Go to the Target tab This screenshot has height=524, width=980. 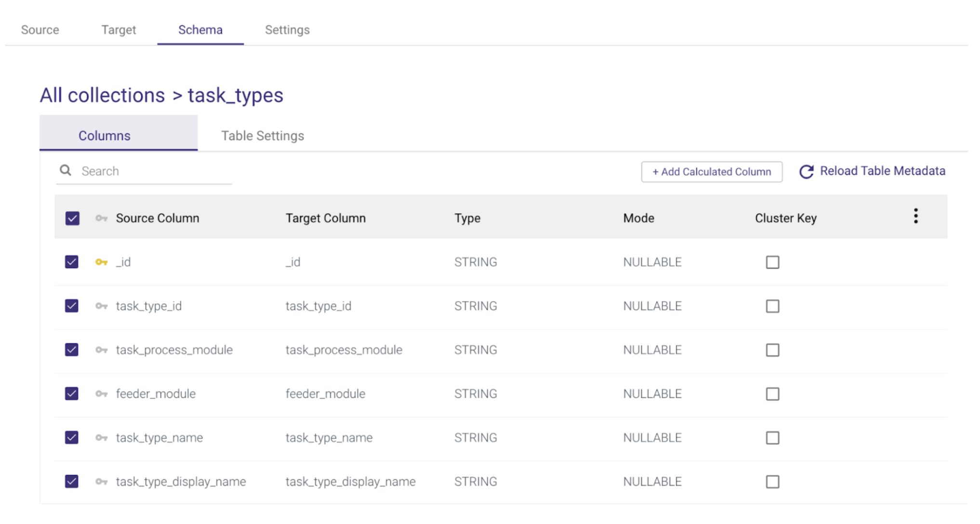pyautogui.click(x=119, y=30)
